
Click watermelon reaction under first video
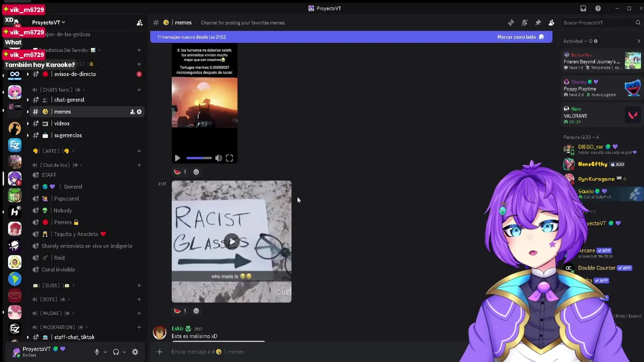pos(180,172)
